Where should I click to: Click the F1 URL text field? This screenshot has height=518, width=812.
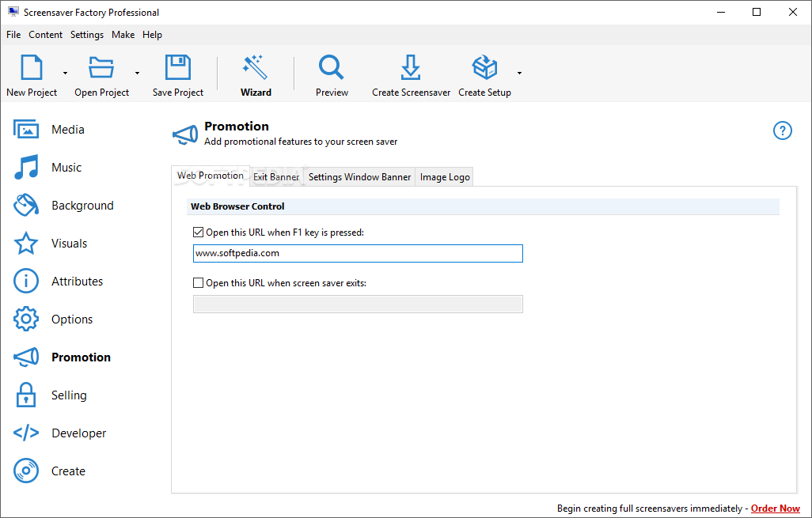(358, 253)
